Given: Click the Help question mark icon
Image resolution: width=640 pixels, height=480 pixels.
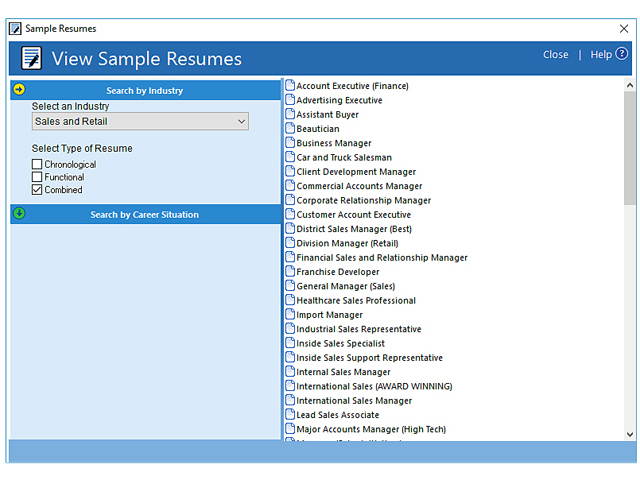Looking at the screenshot, I should [x=622, y=54].
